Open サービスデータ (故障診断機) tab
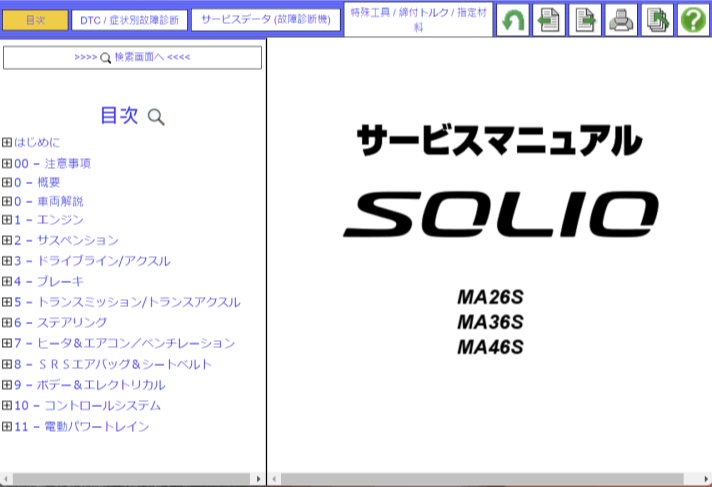The image size is (712, 487). [265, 20]
